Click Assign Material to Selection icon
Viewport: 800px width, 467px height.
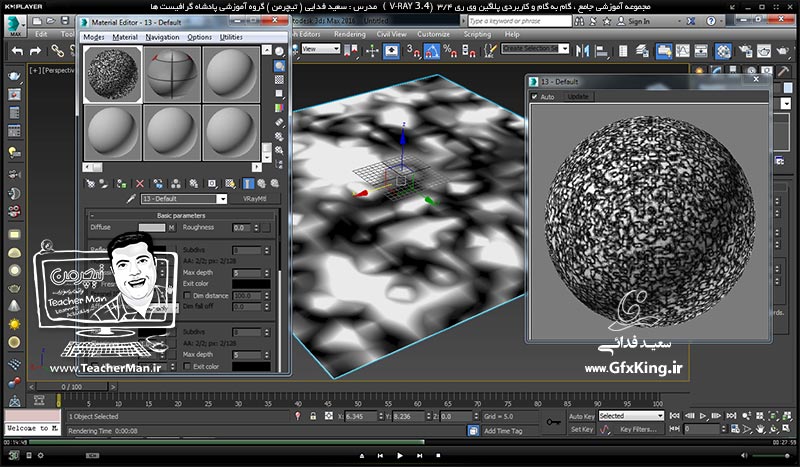(x=121, y=183)
